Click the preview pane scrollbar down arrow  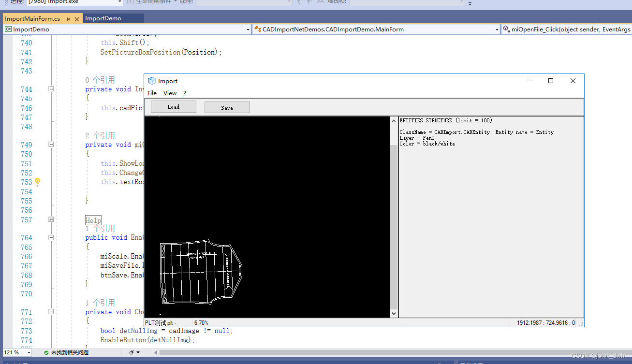(393, 313)
